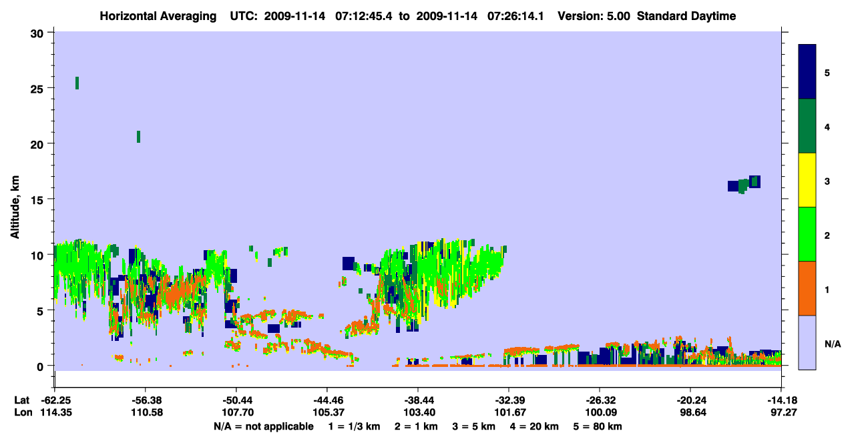
Task: Click the 'Lat' row label
Action: (21, 400)
